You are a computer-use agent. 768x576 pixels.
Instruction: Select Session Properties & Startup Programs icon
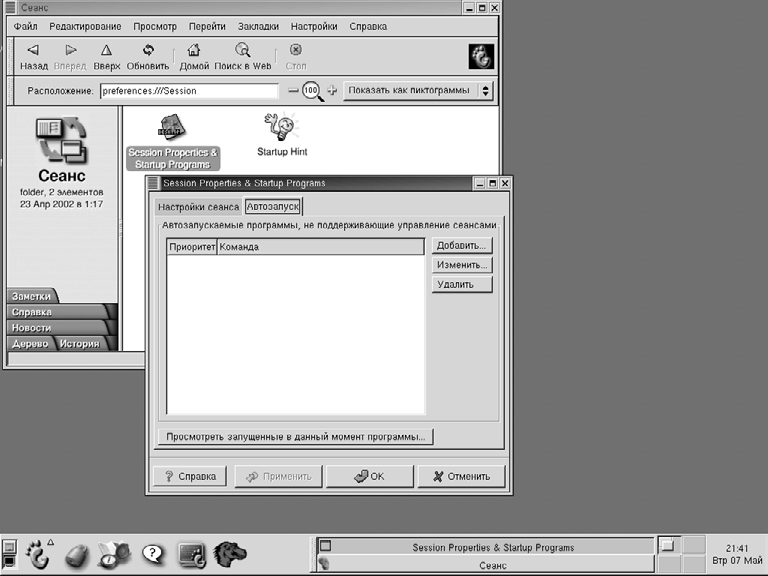172,127
